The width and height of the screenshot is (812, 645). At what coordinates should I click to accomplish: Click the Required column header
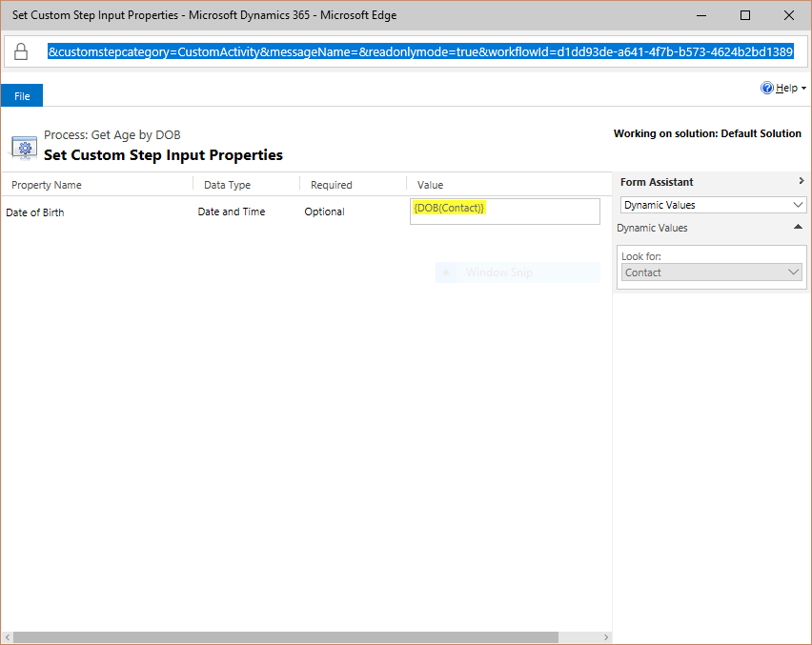click(x=331, y=185)
